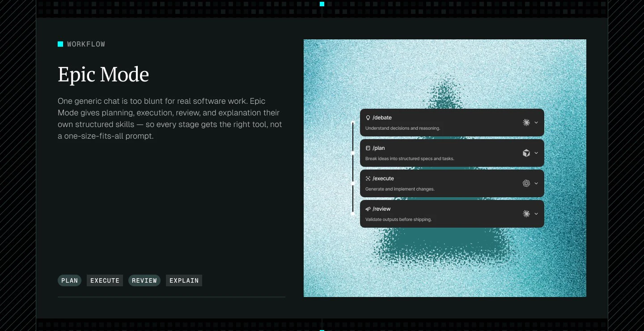Screen dimensions: 644x331
Task: Click the /debate command title
Action: 382,118
